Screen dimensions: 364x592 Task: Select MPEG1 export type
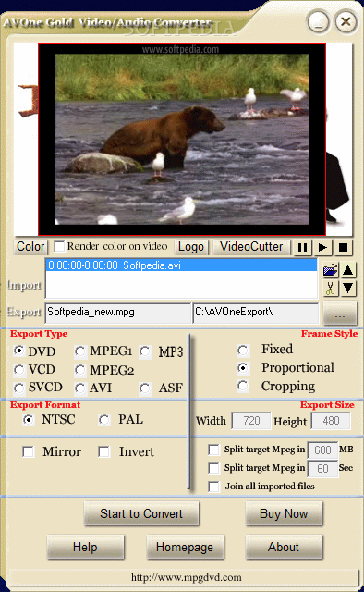click(x=80, y=351)
